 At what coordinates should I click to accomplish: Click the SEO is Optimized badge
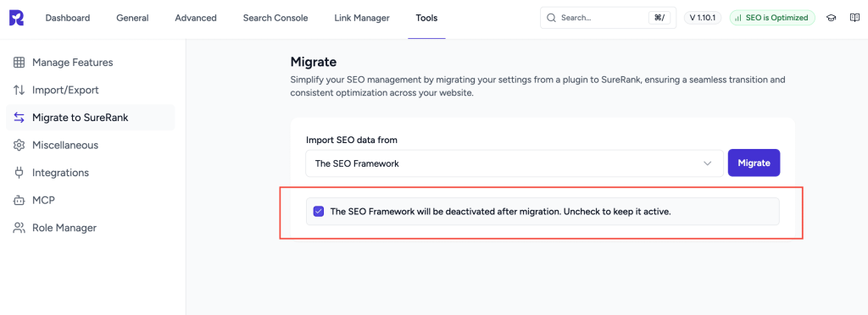coord(772,18)
